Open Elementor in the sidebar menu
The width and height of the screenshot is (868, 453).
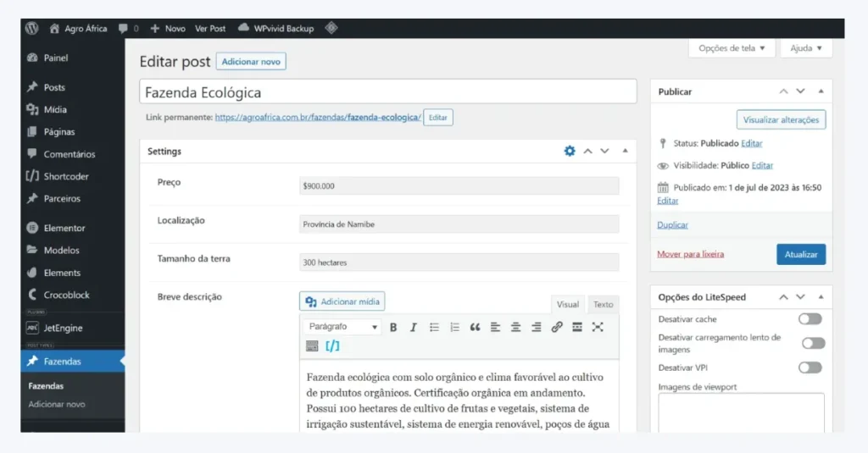coord(64,228)
